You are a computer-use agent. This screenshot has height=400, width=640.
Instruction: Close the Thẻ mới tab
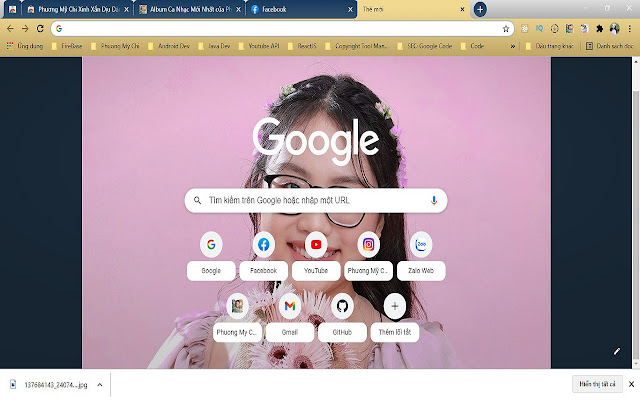pos(462,9)
